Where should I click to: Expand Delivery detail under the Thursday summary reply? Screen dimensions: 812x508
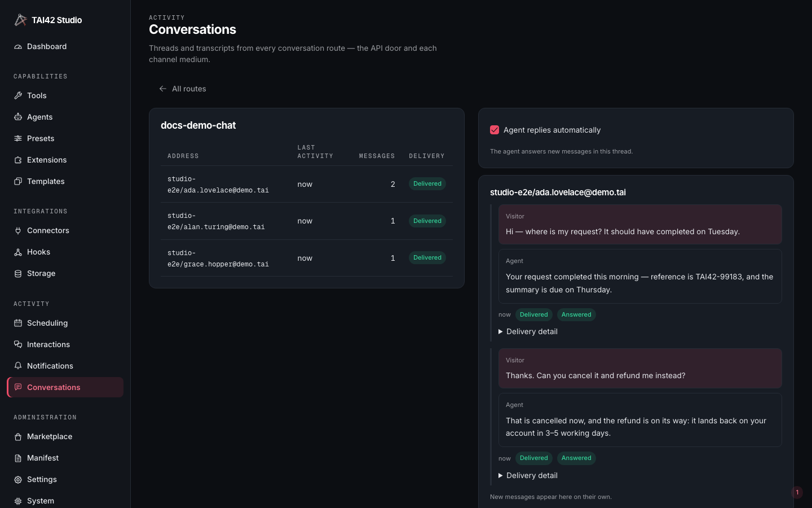point(528,331)
